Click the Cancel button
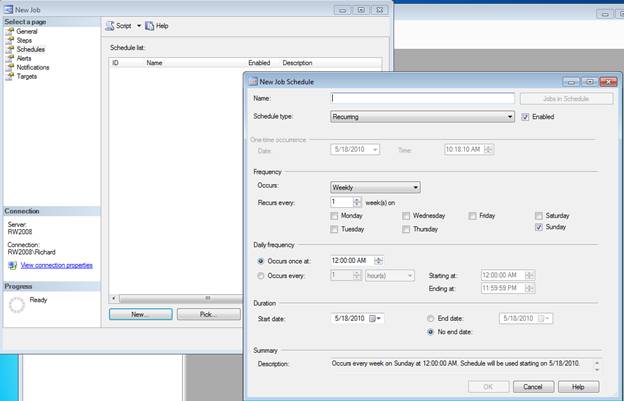The width and height of the screenshot is (624, 401). click(x=533, y=386)
